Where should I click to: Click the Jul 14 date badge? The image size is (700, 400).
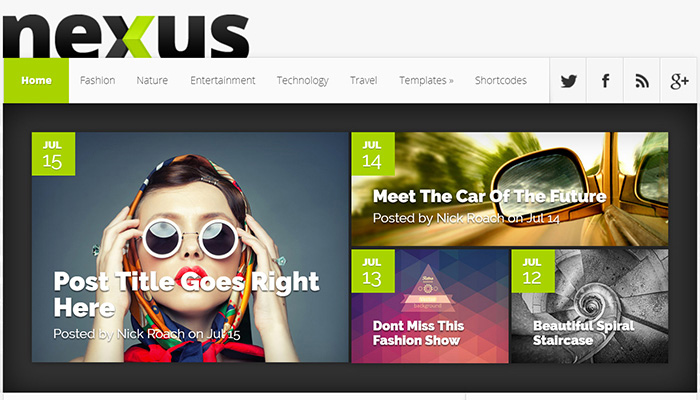pos(373,154)
